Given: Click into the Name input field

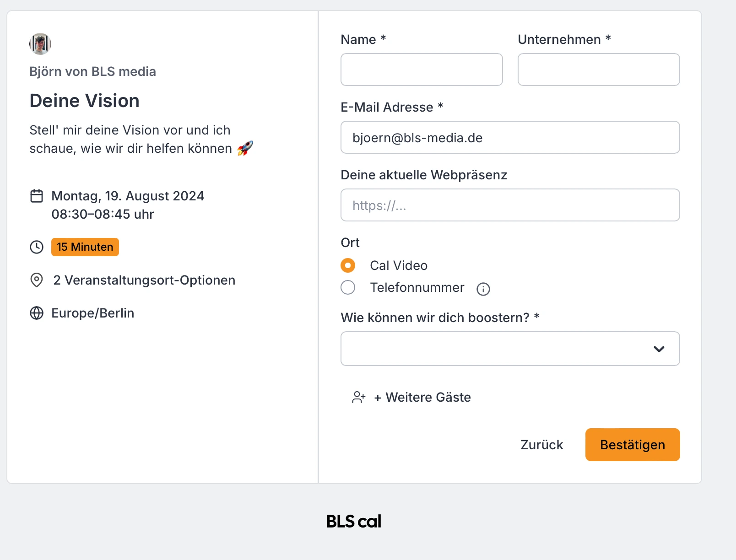Looking at the screenshot, I should click(x=421, y=70).
